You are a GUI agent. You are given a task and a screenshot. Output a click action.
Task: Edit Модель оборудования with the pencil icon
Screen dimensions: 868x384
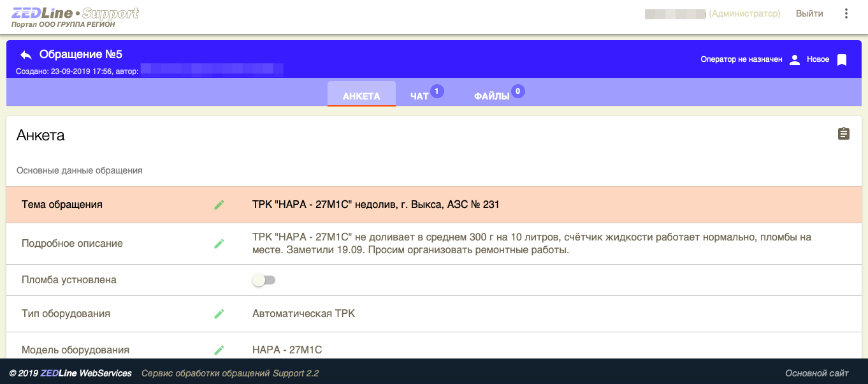(x=219, y=350)
